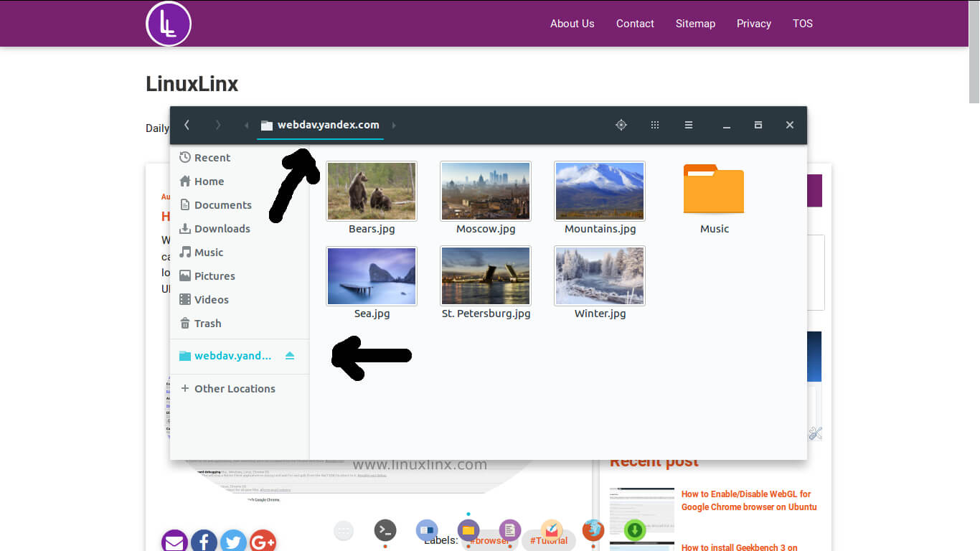Open WebGL recent post thumbnail

coord(642,509)
